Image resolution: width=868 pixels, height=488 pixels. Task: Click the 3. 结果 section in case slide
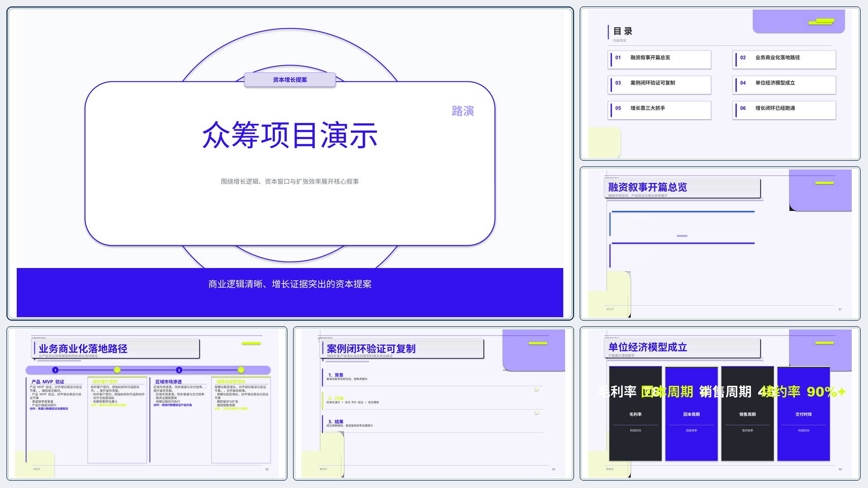[x=433, y=424]
